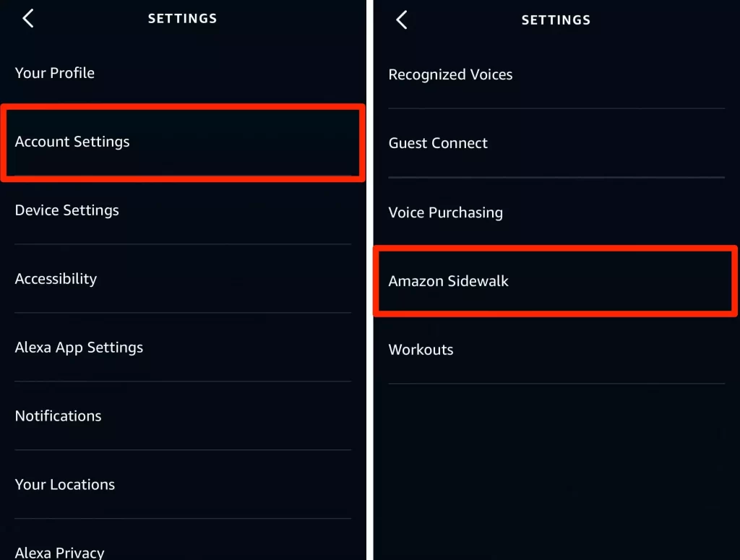
Task: Open Alexa App Settings
Action: [79, 348]
